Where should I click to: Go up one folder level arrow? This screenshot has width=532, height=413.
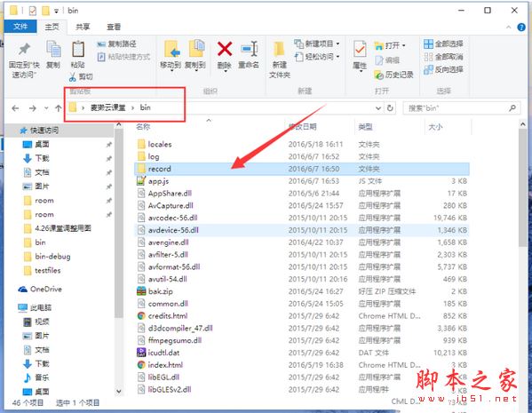(59, 108)
